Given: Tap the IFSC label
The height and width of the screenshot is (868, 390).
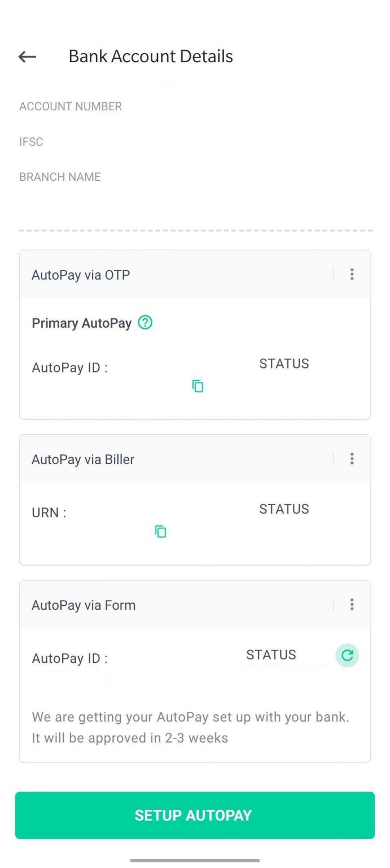Looking at the screenshot, I should [x=31, y=141].
